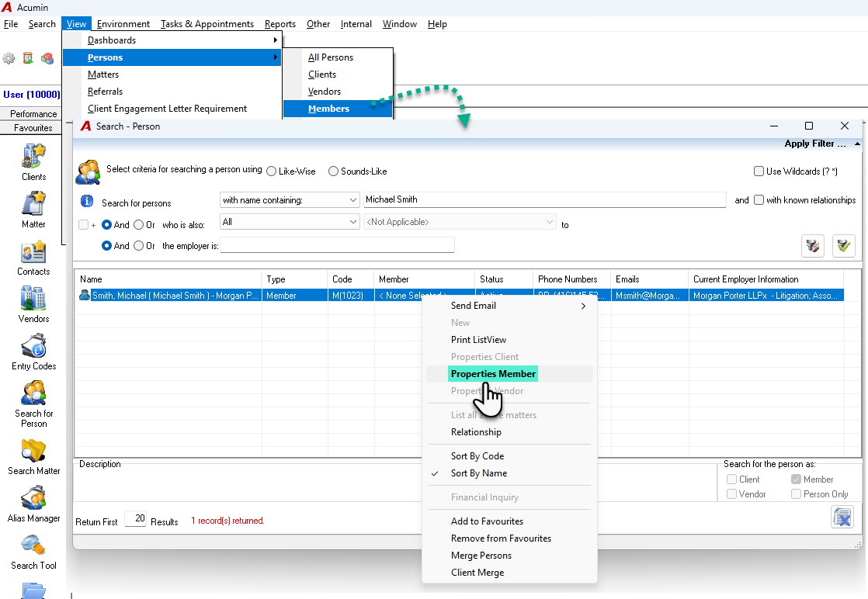Select the Like-Wise radio option

click(x=271, y=171)
